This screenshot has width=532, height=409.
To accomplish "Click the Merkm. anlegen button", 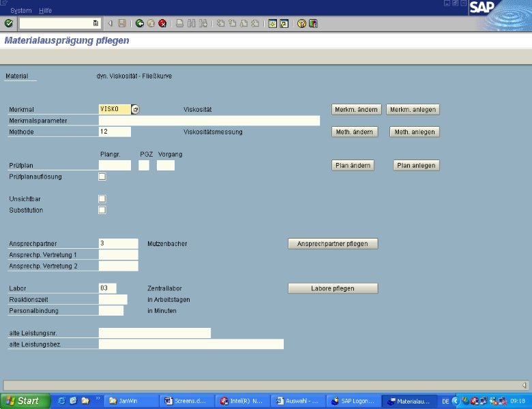I will [413, 109].
